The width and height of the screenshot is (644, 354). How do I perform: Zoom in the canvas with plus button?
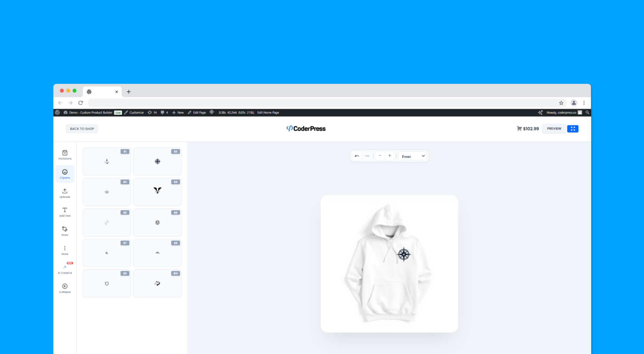point(390,156)
